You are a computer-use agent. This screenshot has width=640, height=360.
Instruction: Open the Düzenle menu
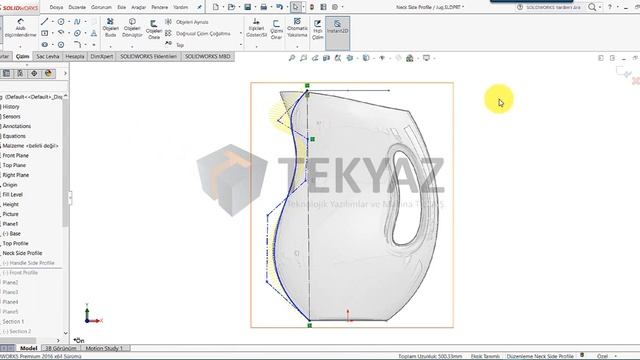pyautogui.click(x=77, y=7)
